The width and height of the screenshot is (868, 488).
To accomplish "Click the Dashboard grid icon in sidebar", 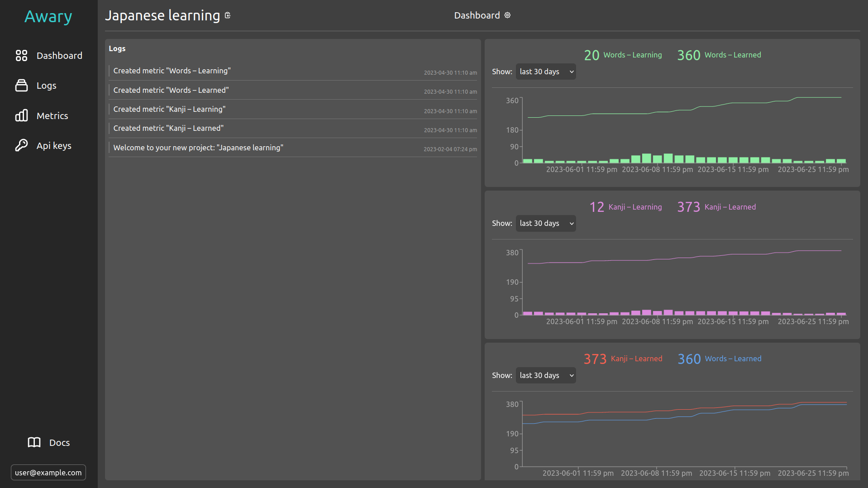I will (x=21, y=56).
